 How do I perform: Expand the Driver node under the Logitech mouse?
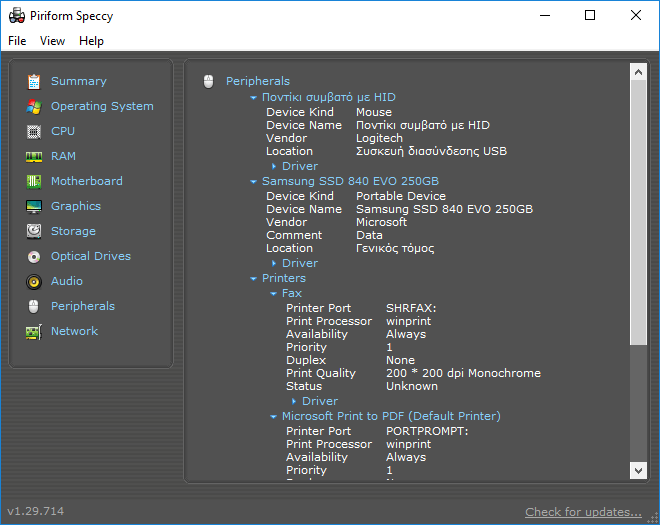point(274,166)
